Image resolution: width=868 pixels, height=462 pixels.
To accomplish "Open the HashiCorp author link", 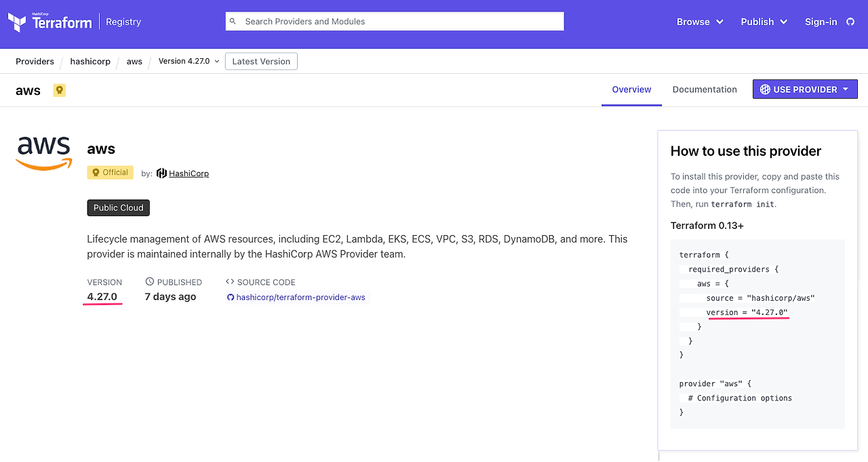I will [189, 173].
